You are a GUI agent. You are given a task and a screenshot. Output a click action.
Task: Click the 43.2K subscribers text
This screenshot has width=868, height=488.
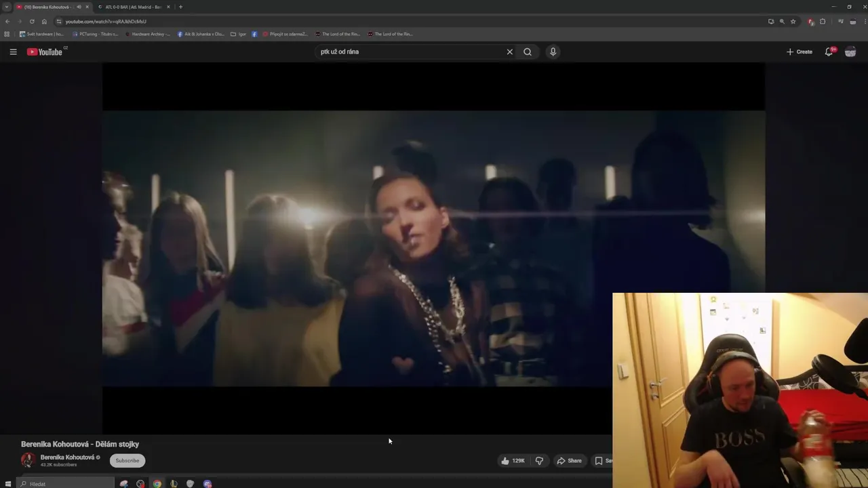pos(58,465)
